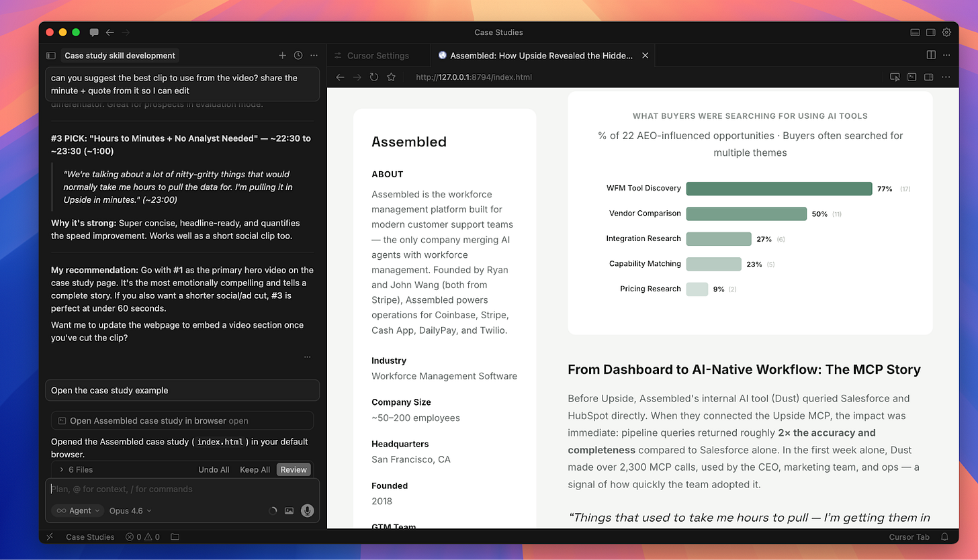The width and height of the screenshot is (978, 560).
Task: Open message options ellipsis below chat response
Action: pyautogui.click(x=307, y=357)
